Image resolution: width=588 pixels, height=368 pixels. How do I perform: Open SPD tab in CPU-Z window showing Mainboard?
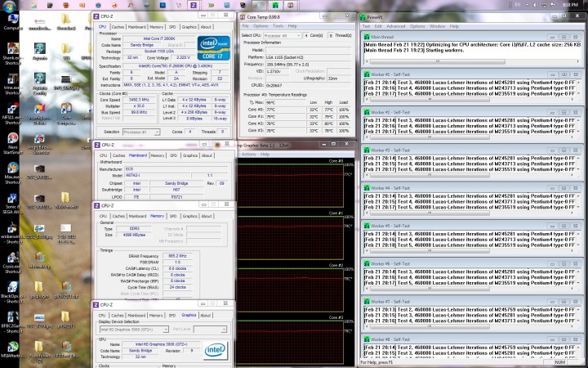(172, 155)
